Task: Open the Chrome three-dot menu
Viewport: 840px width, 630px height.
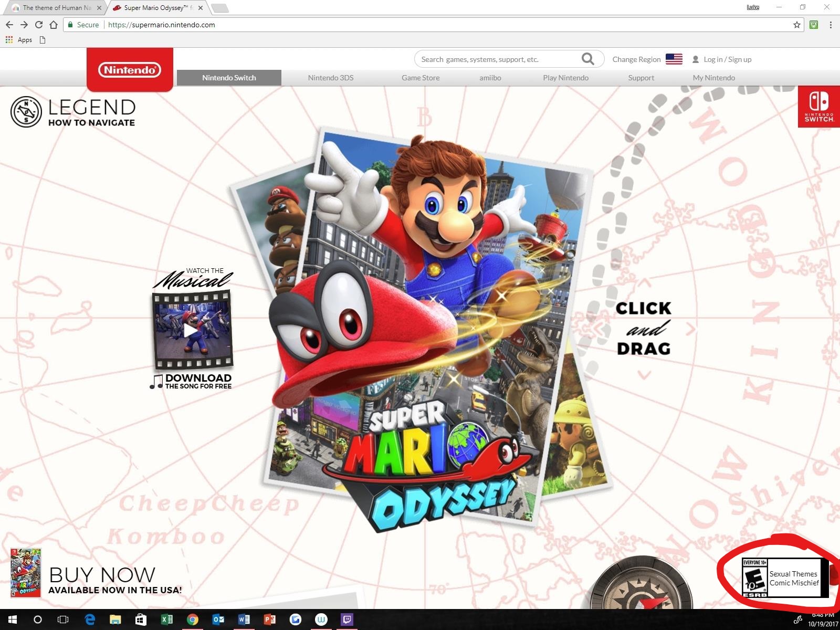Action: [x=831, y=25]
